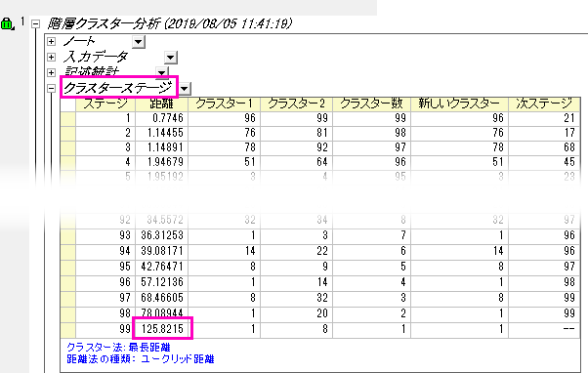Viewport: 588px width, 373px height.
Task: Click the 距離法の種類: ユークリッド距離 footnote
Action: pos(141,359)
